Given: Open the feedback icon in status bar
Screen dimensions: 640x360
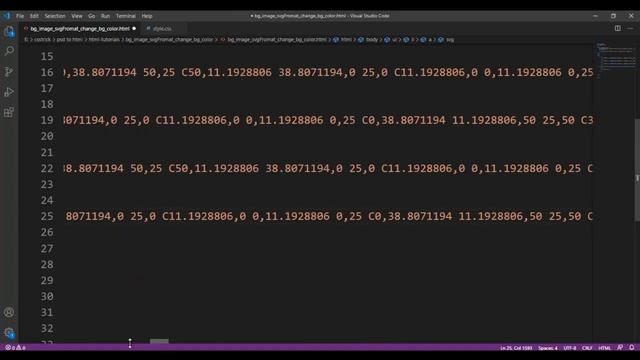Looking at the screenshot, I should click(620, 348).
